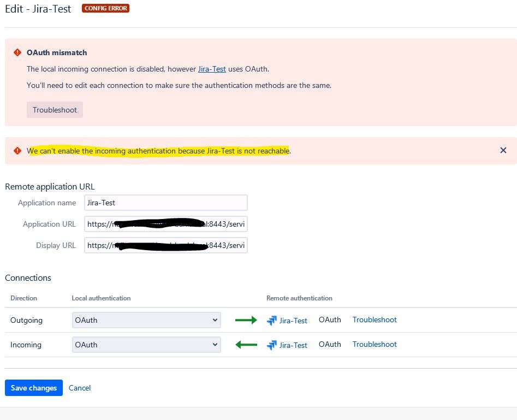517x420 pixels.
Task: Click the 'Edit - Jira-Test' page title
Action: click(x=38, y=9)
